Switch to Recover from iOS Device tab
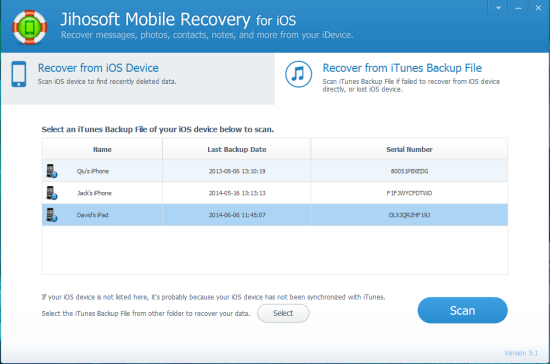 (x=138, y=79)
